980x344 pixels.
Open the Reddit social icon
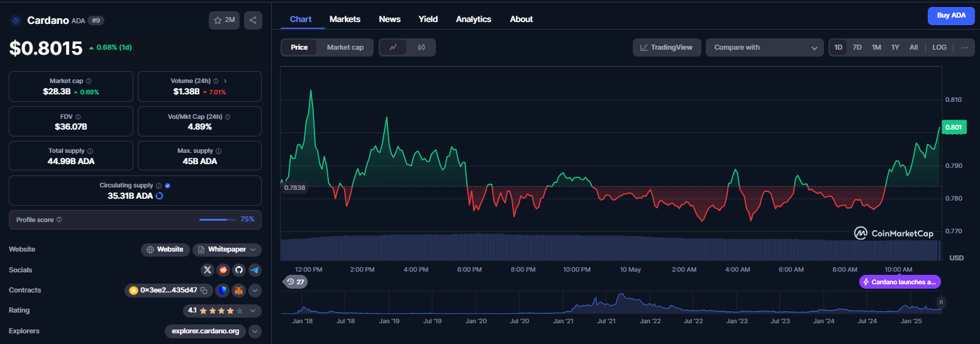(x=223, y=270)
